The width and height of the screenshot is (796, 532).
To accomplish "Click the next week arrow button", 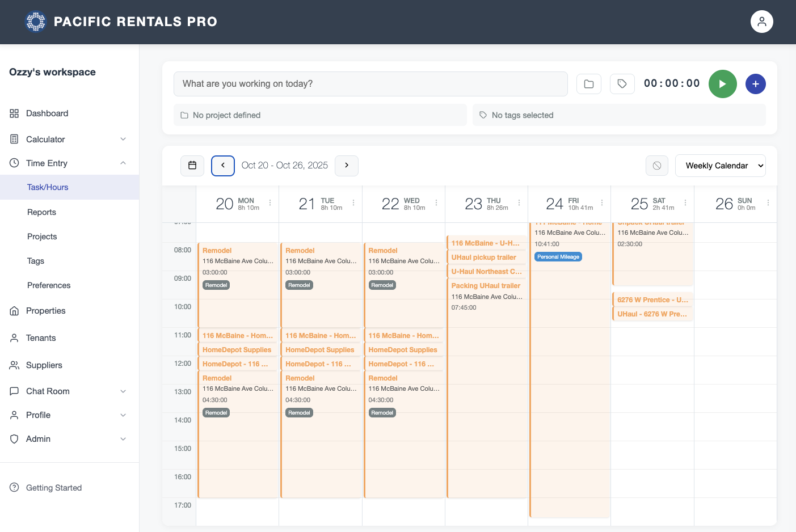I will pyautogui.click(x=346, y=166).
